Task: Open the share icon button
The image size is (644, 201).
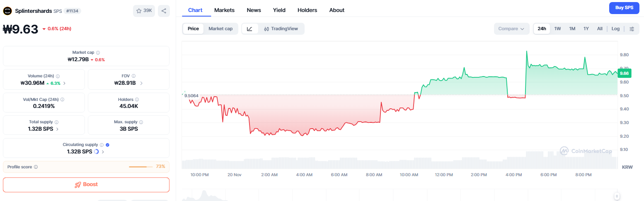Action: (x=164, y=11)
